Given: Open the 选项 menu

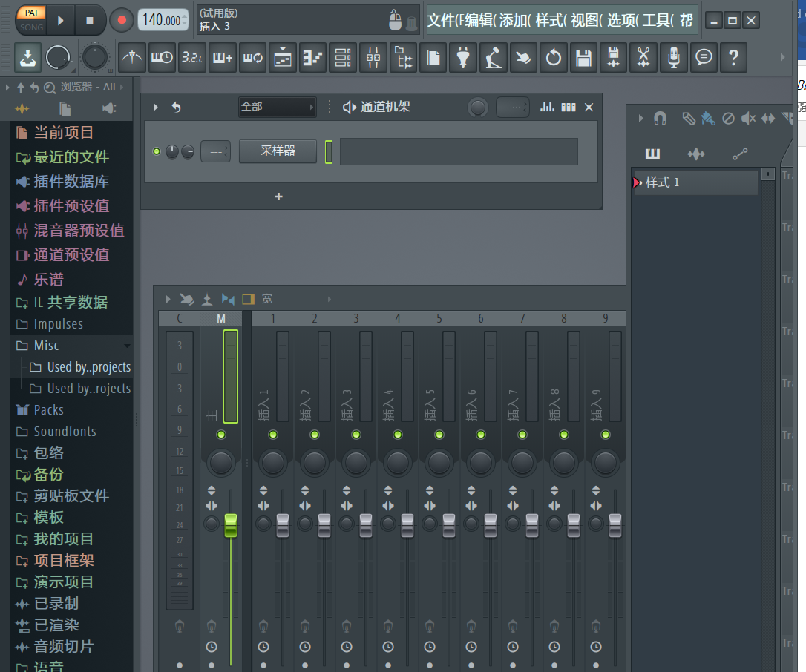Looking at the screenshot, I should tap(623, 20).
